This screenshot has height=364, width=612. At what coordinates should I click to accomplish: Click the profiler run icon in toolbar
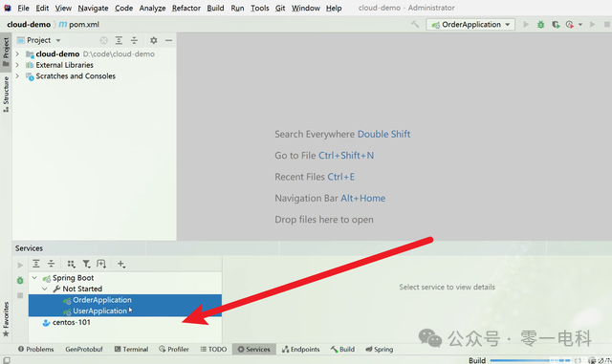click(570, 24)
